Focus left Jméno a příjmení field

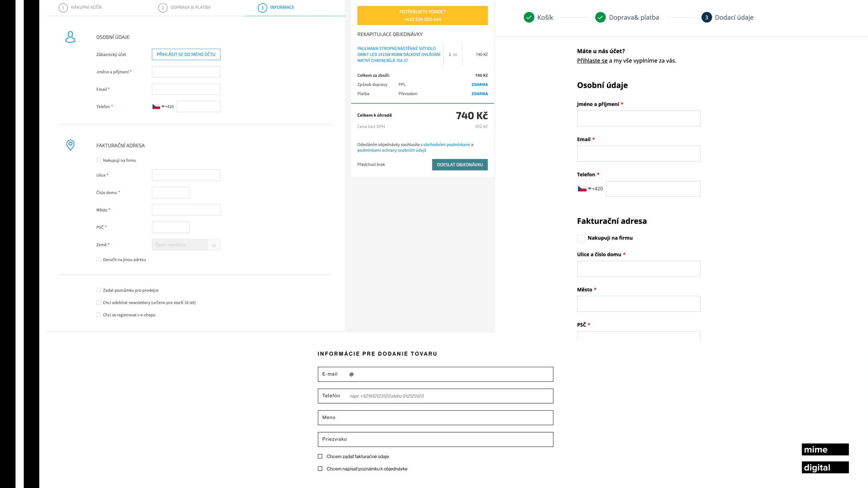(186, 72)
